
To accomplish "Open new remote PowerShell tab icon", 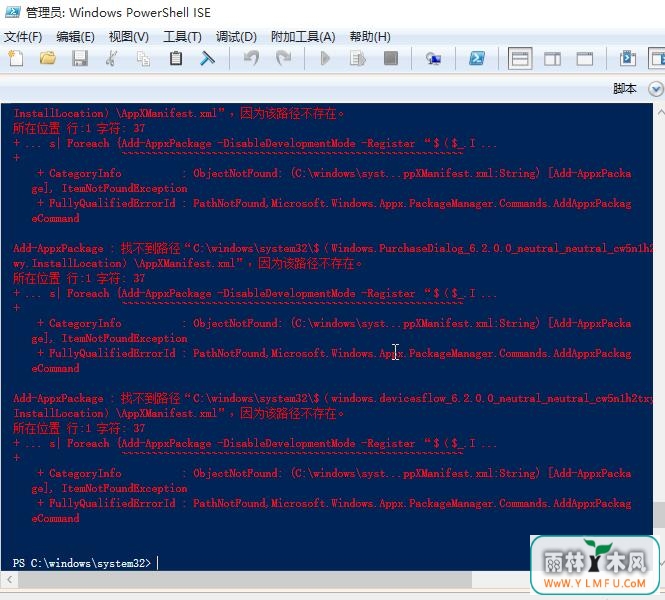I will coord(433,58).
